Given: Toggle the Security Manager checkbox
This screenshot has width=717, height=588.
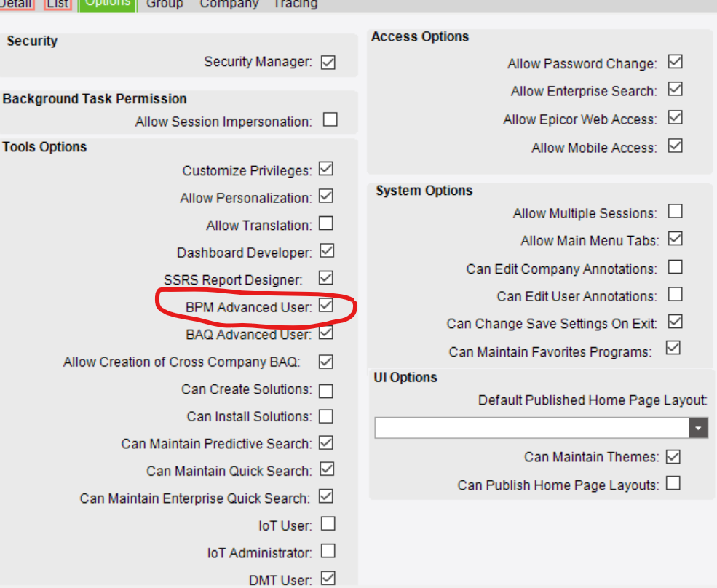Looking at the screenshot, I should (328, 62).
